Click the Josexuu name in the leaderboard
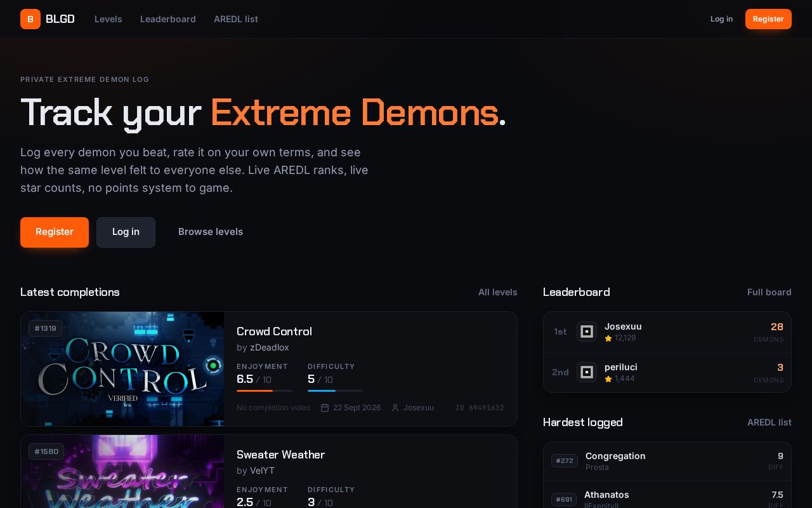The width and height of the screenshot is (812, 508). [x=623, y=326]
